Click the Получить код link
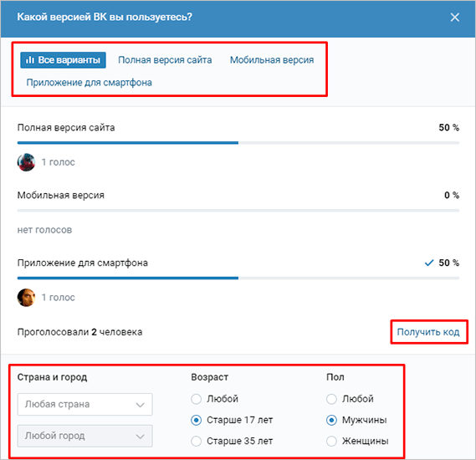476x460 pixels. click(x=428, y=332)
